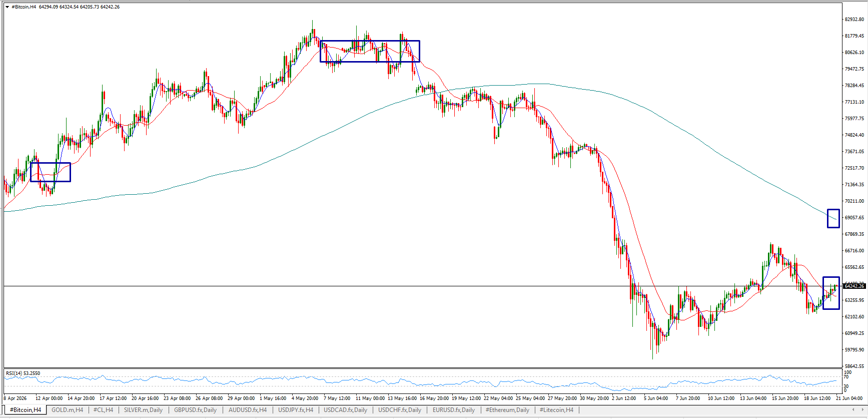Click the 23 Apr 08:00 time label

pos(177,398)
